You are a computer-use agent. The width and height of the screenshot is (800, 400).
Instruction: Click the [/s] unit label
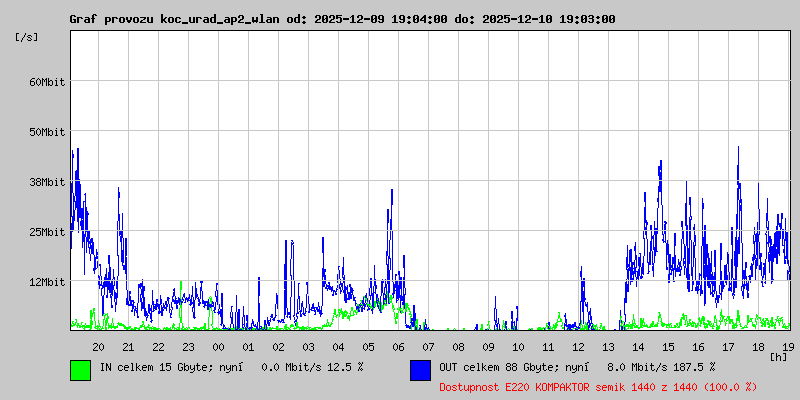point(27,37)
